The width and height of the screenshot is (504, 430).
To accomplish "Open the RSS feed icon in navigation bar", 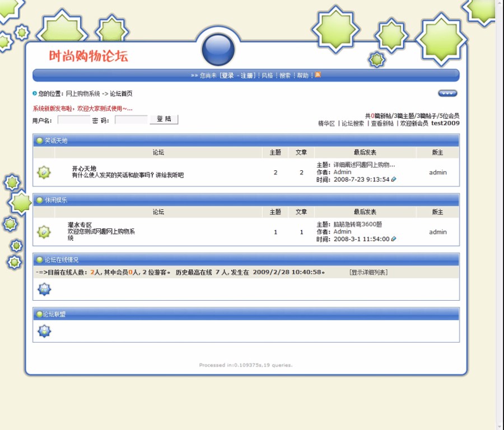I will (x=318, y=74).
